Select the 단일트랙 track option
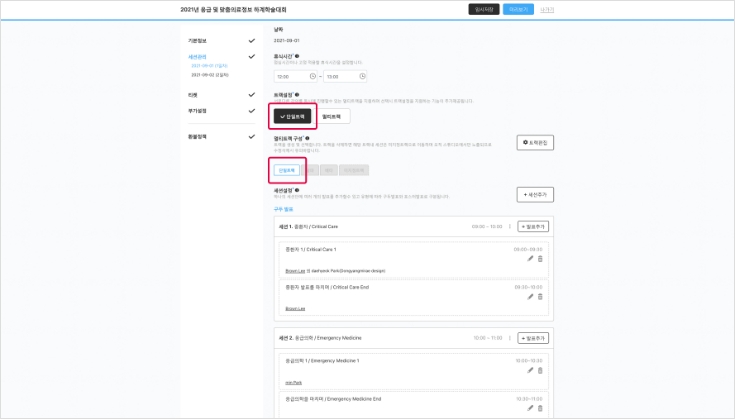This screenshot has height=419, width=735. (292, 116)
